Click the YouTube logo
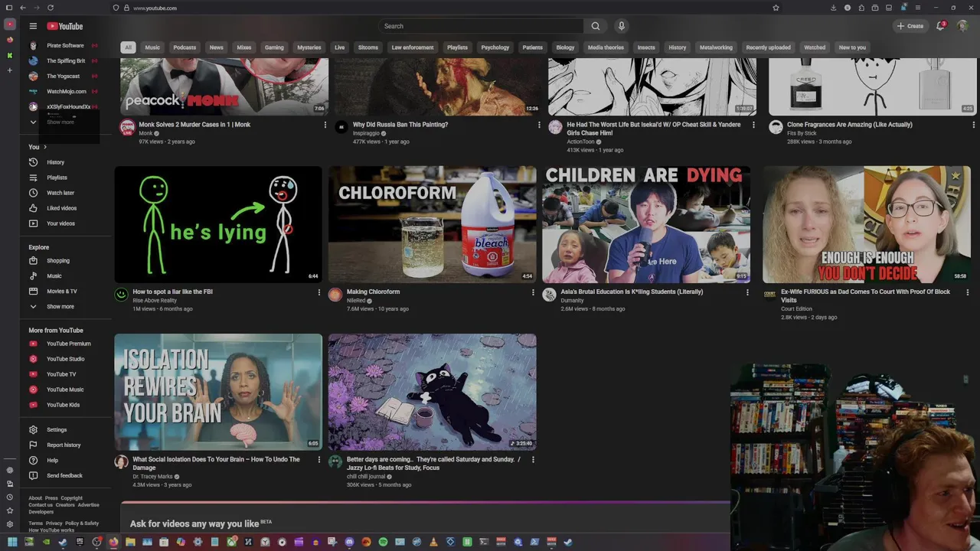This screenshot has height=551, width=980. coord(65,26)
